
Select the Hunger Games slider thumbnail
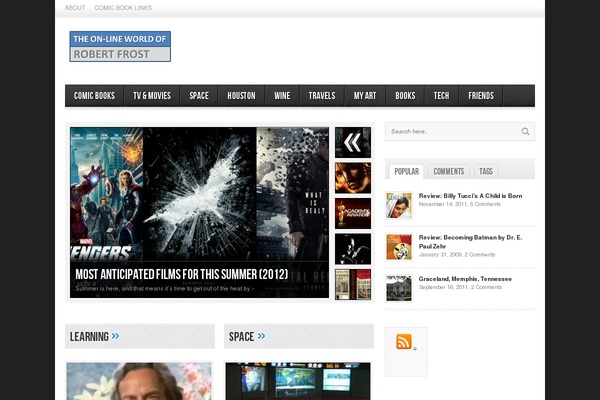(353, 178)
